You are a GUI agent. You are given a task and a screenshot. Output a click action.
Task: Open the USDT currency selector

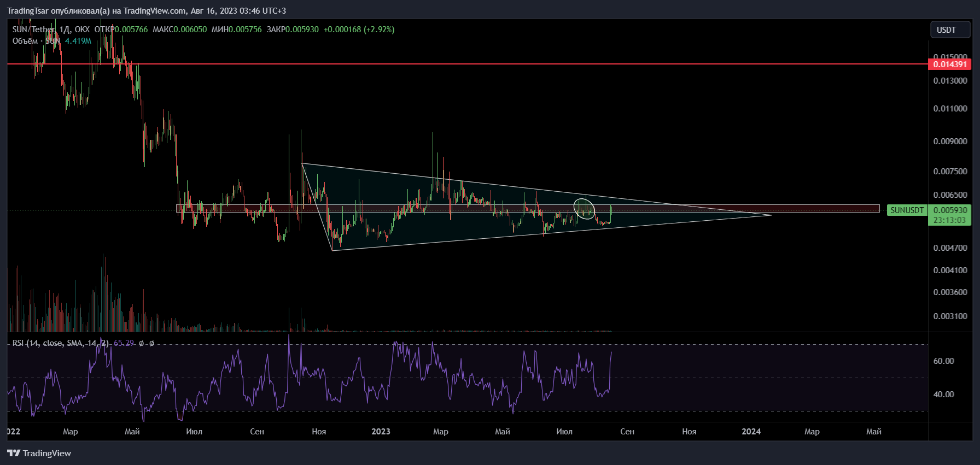(950, 30)
